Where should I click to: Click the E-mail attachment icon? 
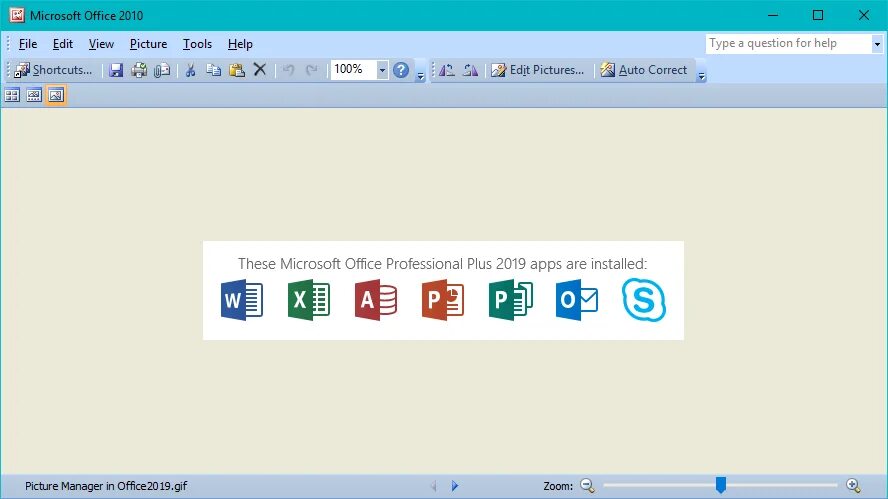pyautogui.click(x=162, y=70)
